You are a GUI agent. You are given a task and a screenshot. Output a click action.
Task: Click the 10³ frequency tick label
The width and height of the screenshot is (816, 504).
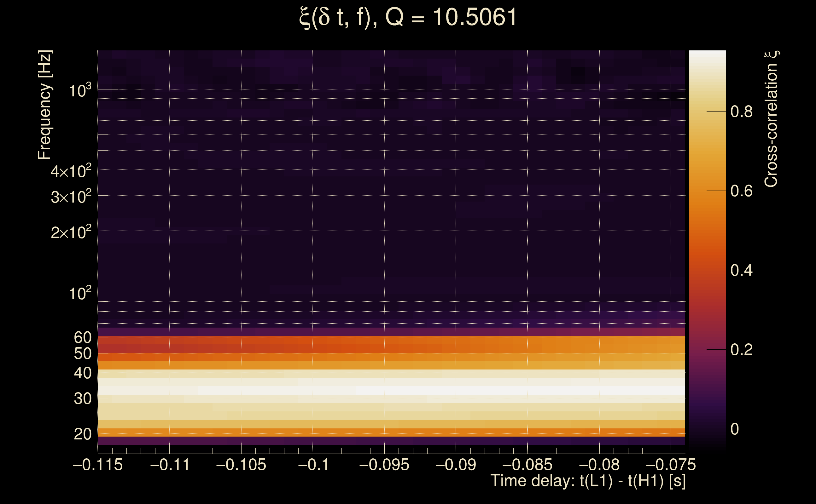coord(80,91)
